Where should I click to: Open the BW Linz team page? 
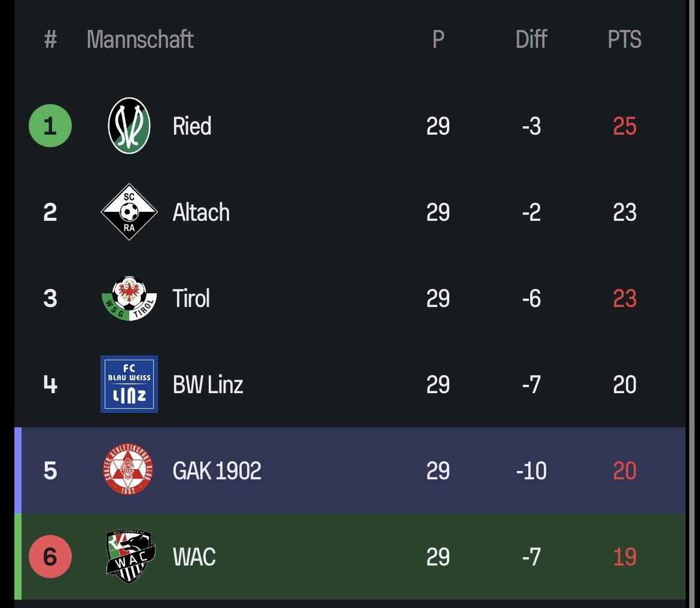click(208, 385)
